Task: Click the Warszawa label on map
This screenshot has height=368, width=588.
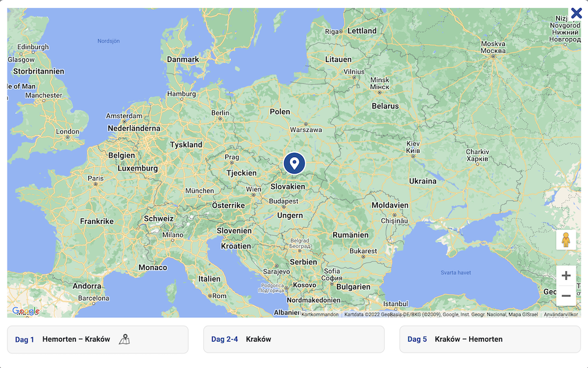Action: [x=306, y=129]
